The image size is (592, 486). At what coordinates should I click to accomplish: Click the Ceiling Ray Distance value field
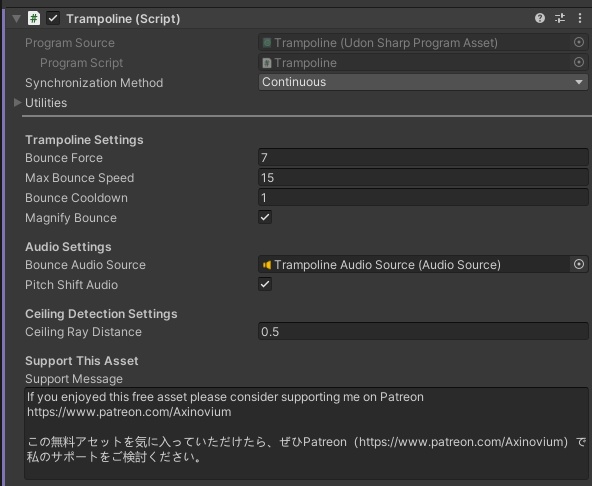[x=423, y=331]
